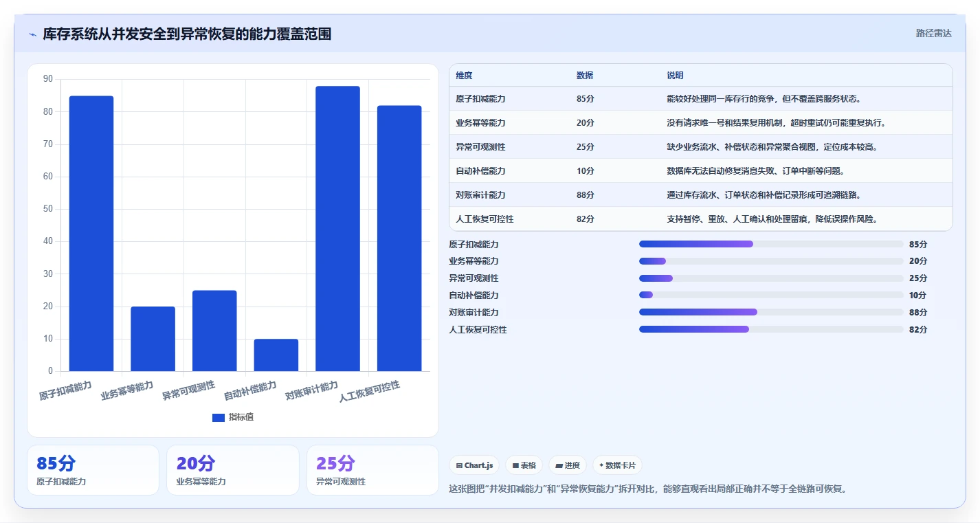Click the 85分 cell in the table

pos(586,99)
